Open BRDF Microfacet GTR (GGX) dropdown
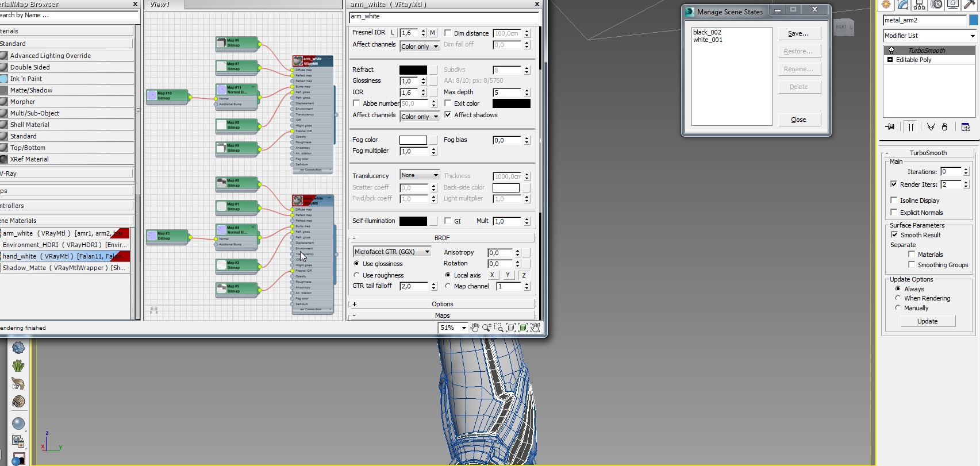Viewport: 980px width, 466px height. 392,252
